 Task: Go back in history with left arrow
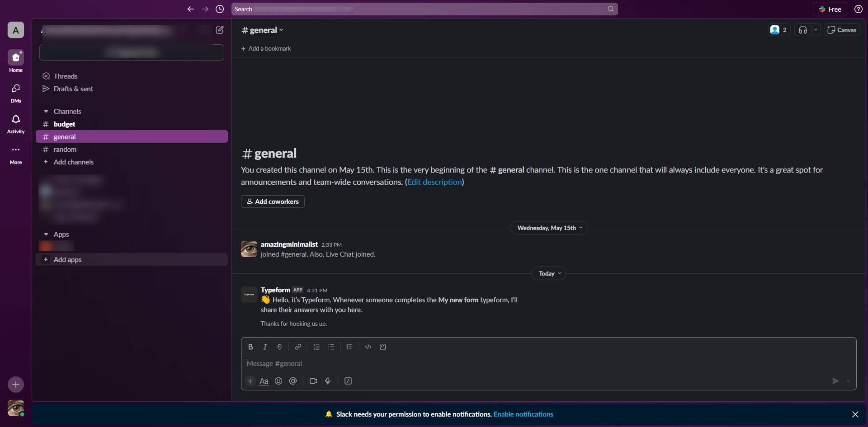click(191, 9)
